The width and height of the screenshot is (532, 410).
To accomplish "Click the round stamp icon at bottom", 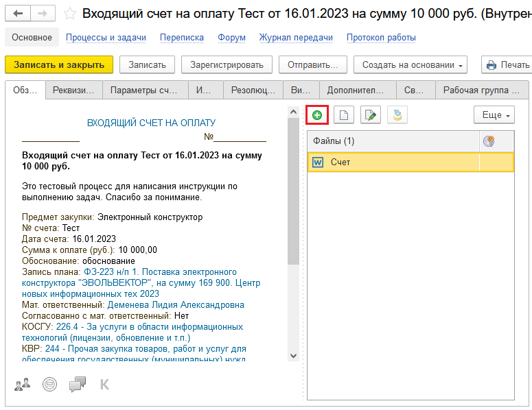I will coord(50,384).
